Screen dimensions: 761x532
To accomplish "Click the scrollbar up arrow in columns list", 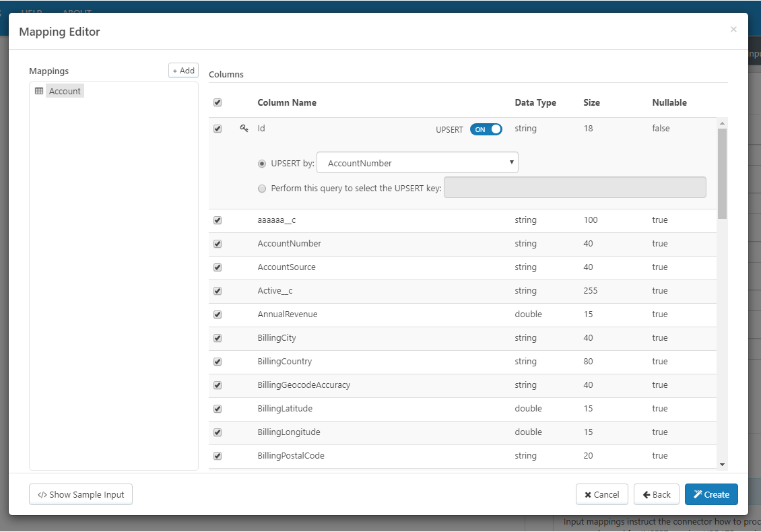I will coord(722,123).
